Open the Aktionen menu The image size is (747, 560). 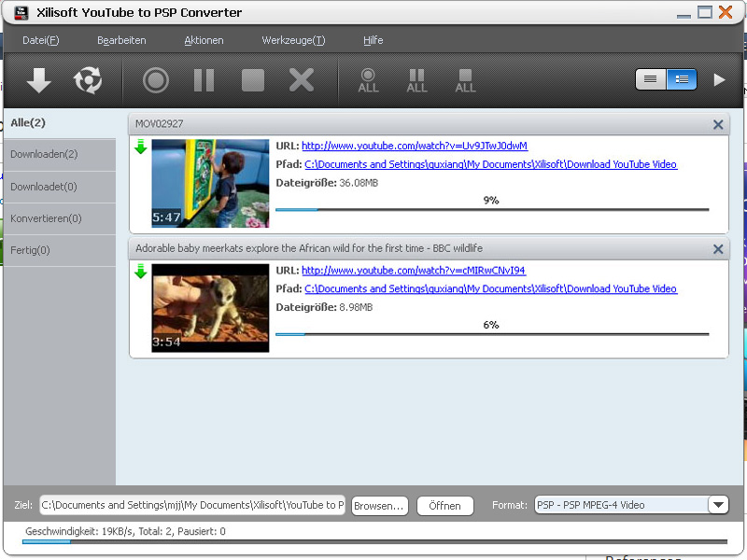click(x=204, y=40)
